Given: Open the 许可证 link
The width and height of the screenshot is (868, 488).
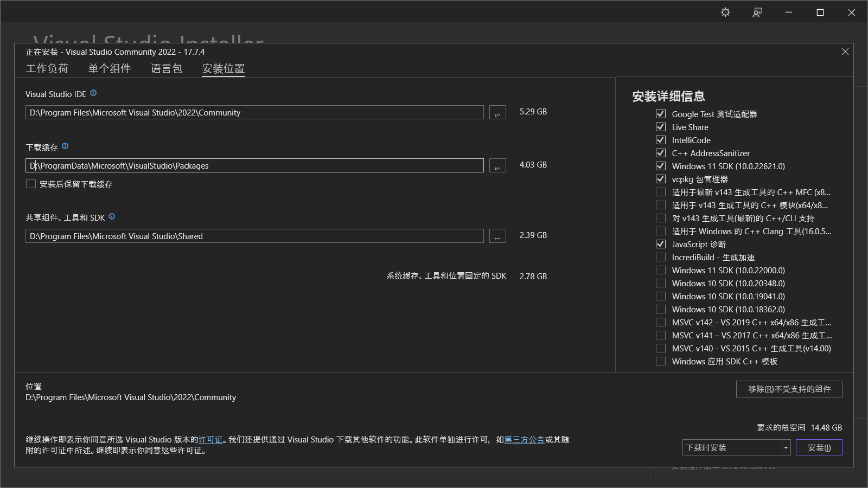Looking at the screenshot, I should coord(210,440).
